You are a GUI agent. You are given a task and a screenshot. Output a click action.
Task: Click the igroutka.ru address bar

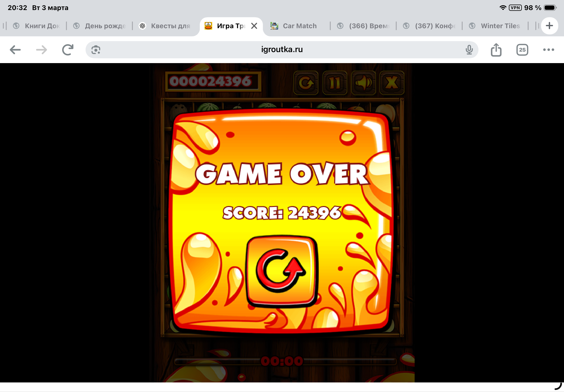pos(282,50)
